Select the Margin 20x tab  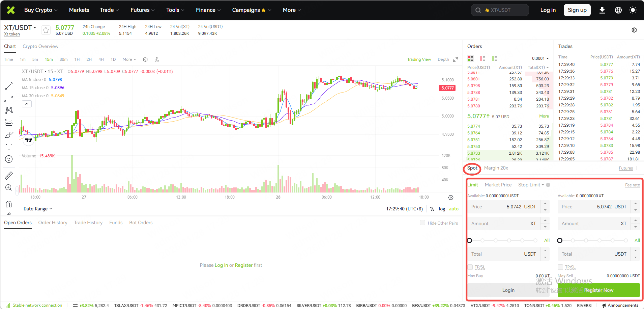click(496, 168)
